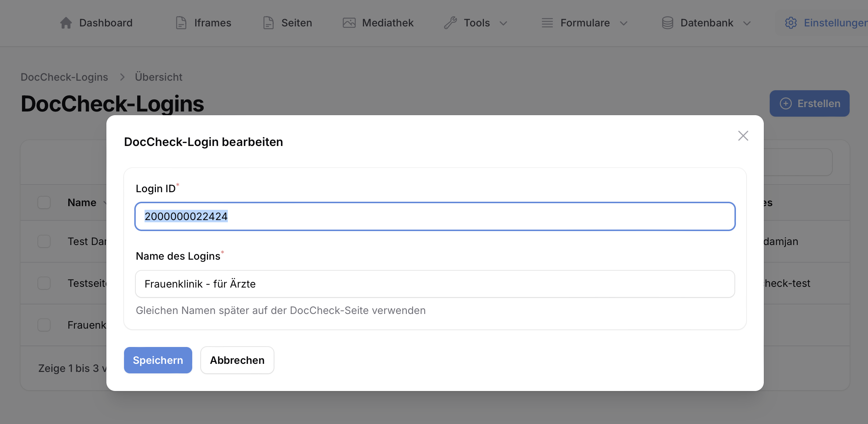Click the plus icon in Erstellen button
Viewport: 868px width, 424px height.
point(786,103)
